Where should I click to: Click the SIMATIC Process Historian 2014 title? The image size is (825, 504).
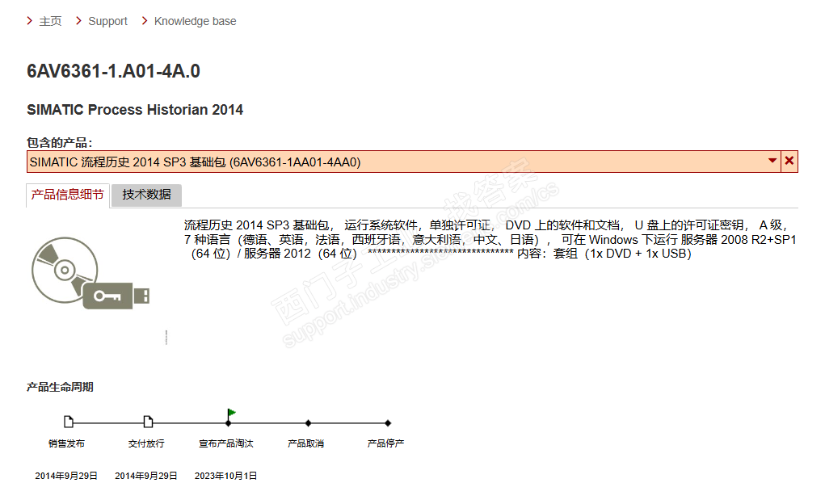pyautogui.click(x=135, y=109)
